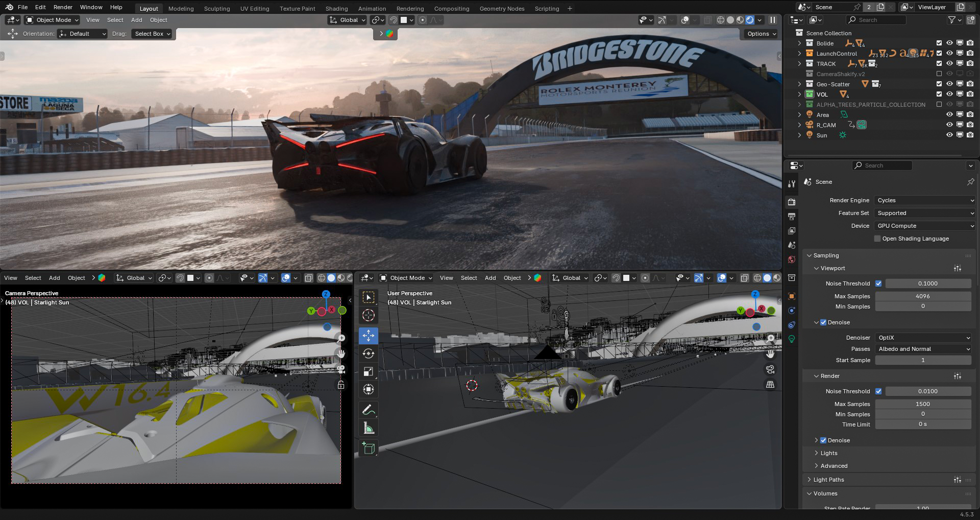Adjust Render Noise Threshold value 0.0100
Viewport: 980px width, 520px height.
point(928,391)
